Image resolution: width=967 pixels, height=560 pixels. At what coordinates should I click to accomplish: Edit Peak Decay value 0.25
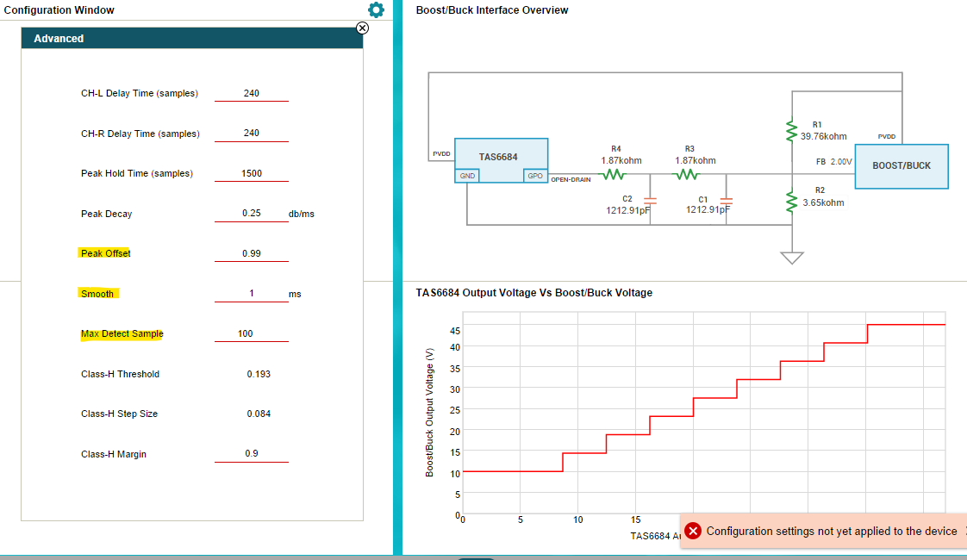[252, 214]
